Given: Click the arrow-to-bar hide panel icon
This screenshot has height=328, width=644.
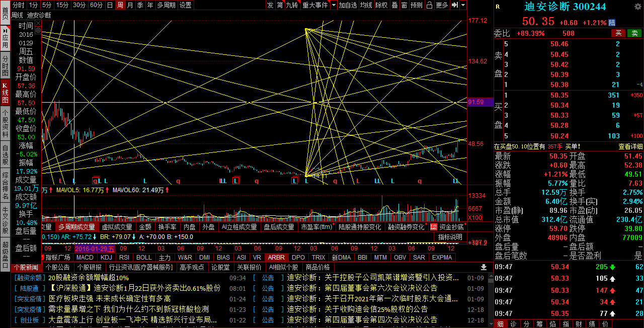Looking at the screenshot, I should 454,5.
